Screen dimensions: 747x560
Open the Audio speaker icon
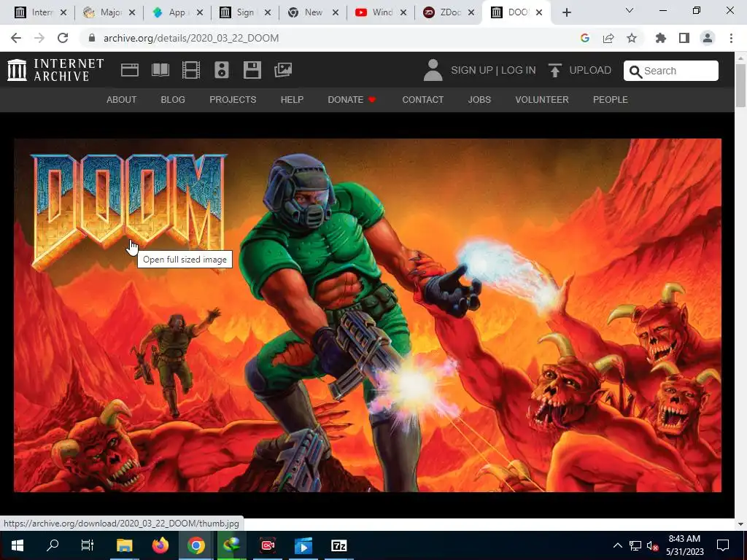222,70
